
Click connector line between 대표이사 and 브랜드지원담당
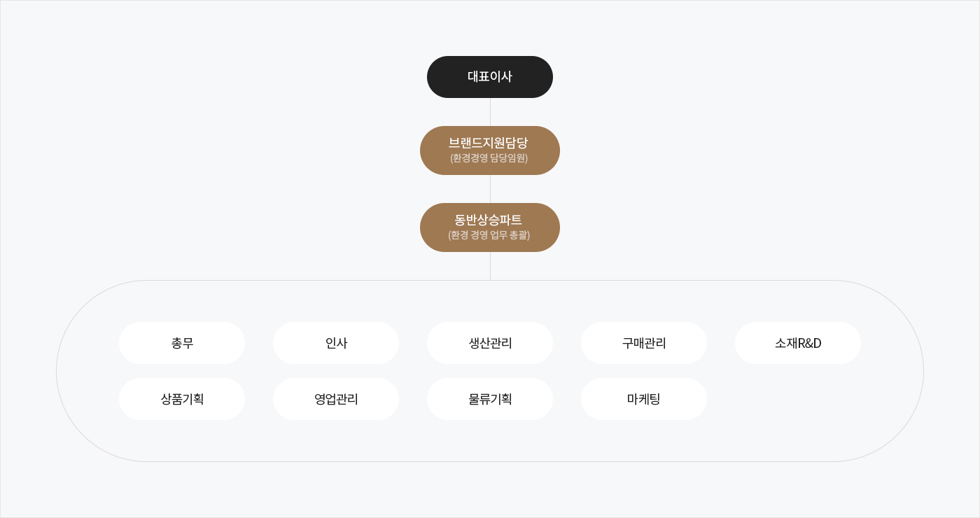tap(490, 112)
